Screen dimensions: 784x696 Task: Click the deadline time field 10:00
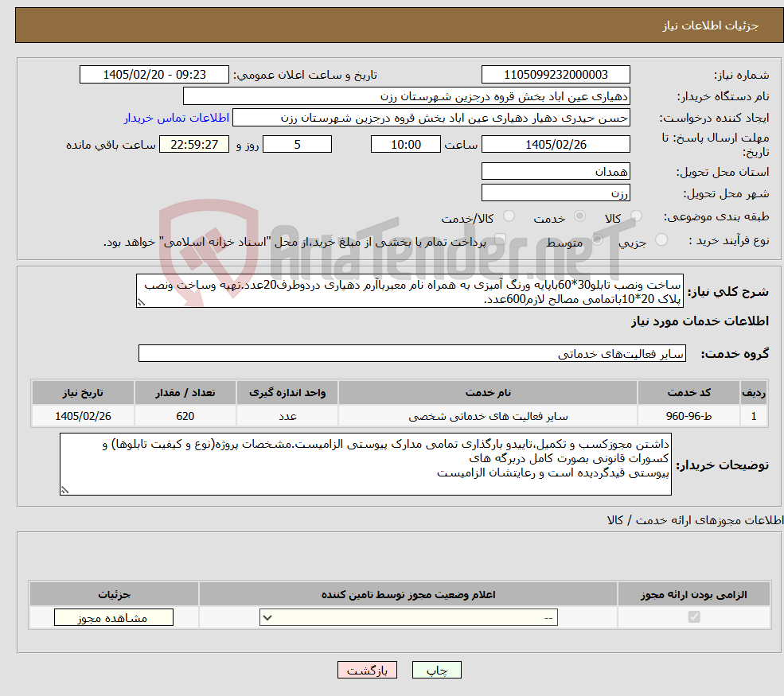[x=405, y=145]
